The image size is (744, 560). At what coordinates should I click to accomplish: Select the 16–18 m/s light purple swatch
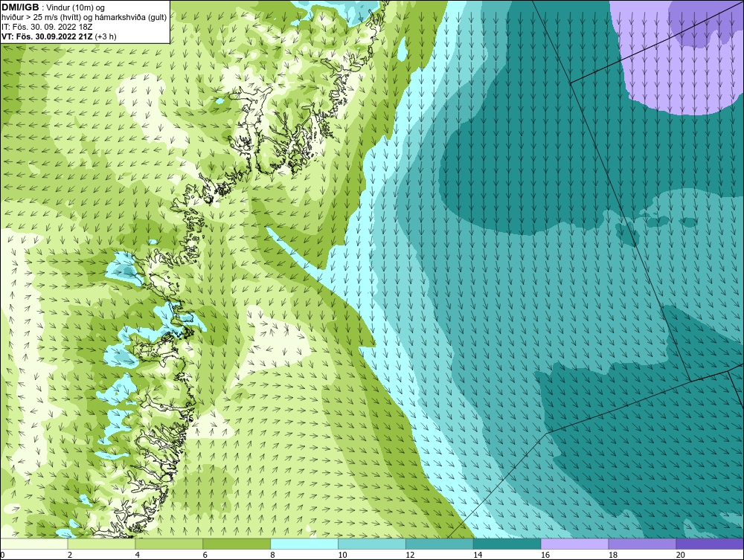pos(574,544)
